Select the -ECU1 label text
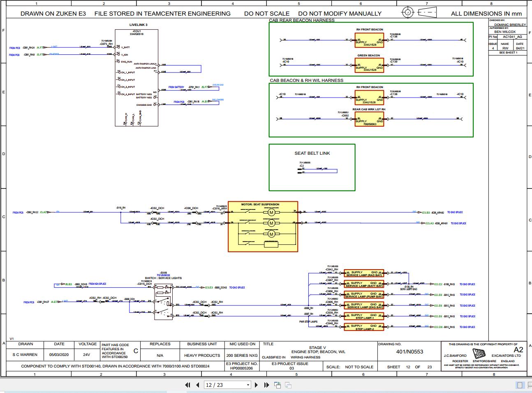Viewport: 532px width, 393px height. coord(136,31)
